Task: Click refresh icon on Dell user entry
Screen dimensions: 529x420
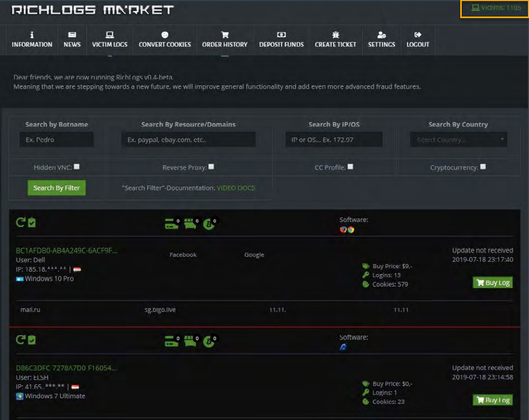Action: click(x=21, y=222)
